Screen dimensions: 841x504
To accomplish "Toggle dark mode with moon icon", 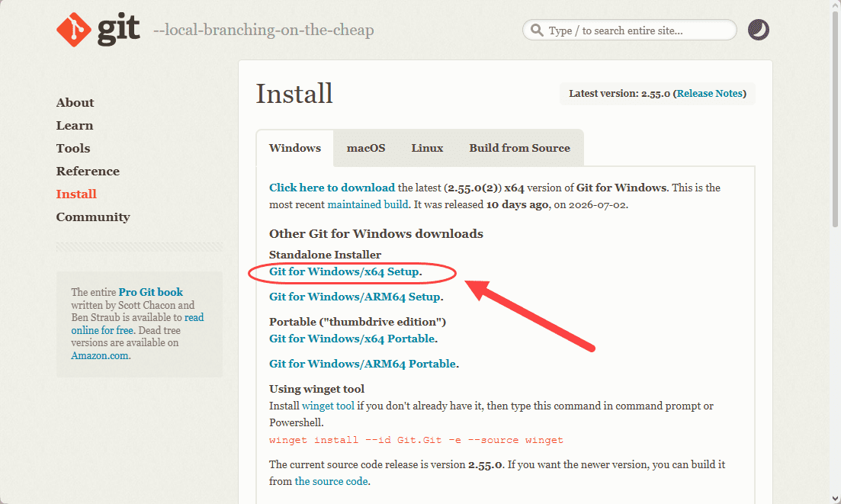I will click(759, 30).
